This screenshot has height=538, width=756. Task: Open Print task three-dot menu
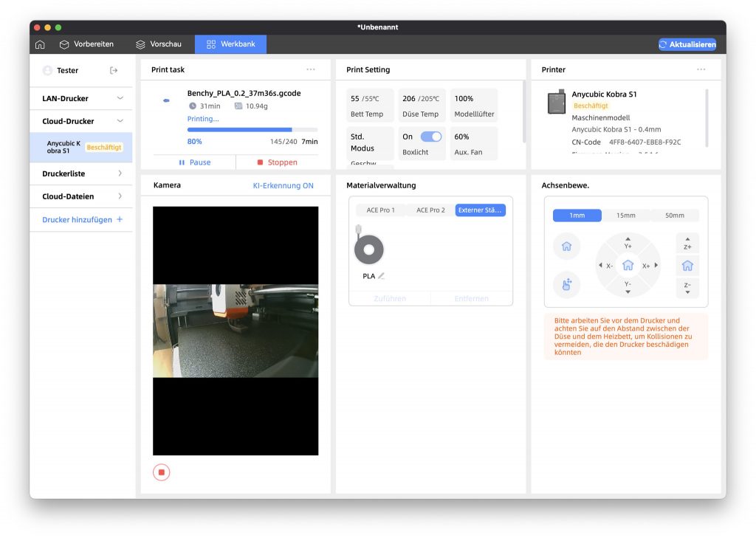click(311, 69)
